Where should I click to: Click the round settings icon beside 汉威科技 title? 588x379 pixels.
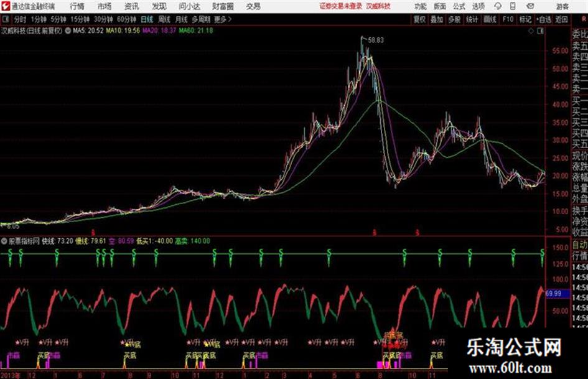[x=68, y=30]
